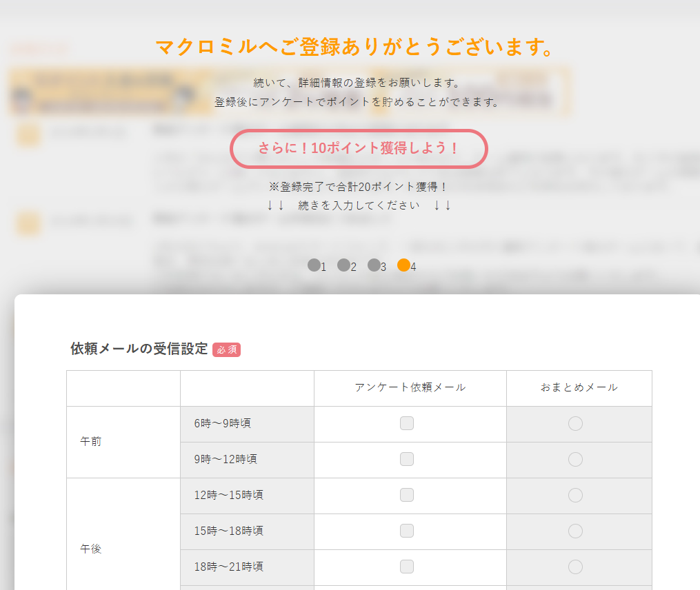Click the マクロミルへご登録ありがとうございます heading
This screenshot has height=590, width=700.
coord(355,47)
